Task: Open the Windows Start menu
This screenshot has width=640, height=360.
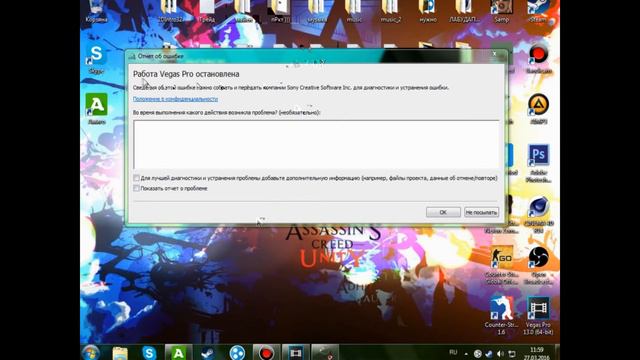Action: (91, 353)
